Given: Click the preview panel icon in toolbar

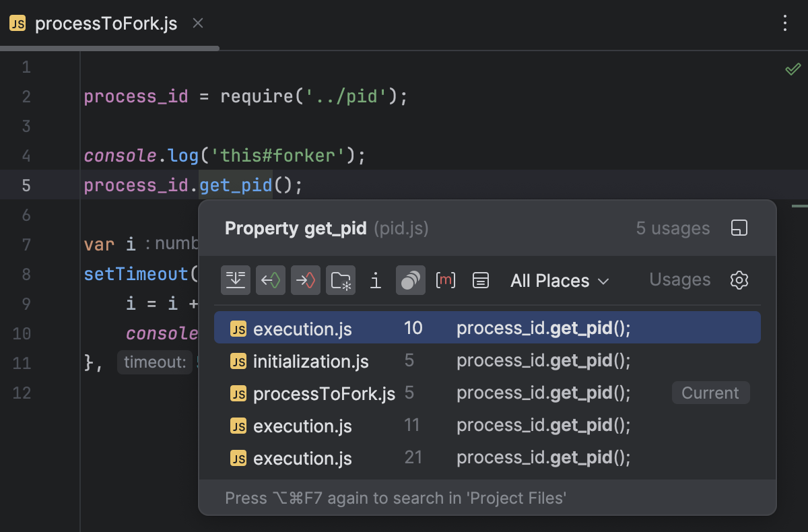Looking at the screenshot, I should coord(480,280).
